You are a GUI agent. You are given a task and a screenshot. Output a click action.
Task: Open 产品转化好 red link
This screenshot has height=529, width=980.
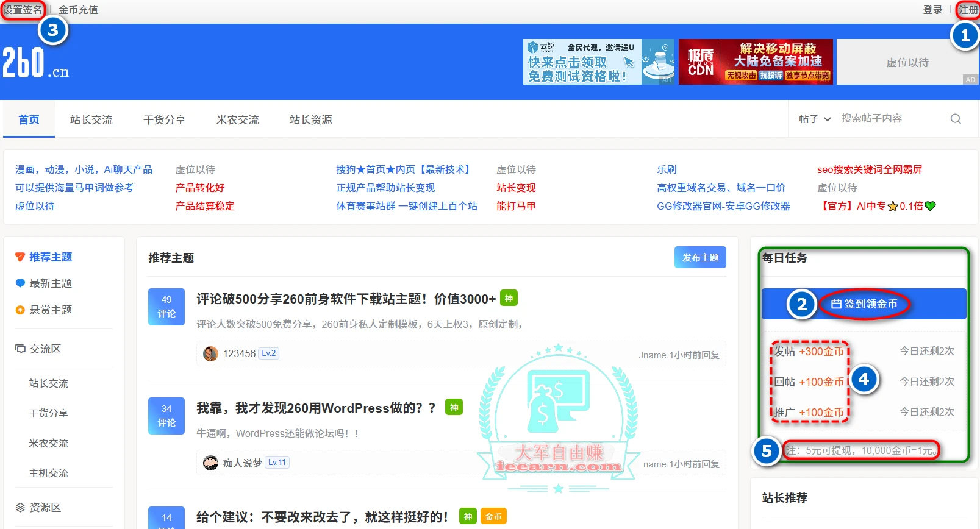tap(200, 188)
